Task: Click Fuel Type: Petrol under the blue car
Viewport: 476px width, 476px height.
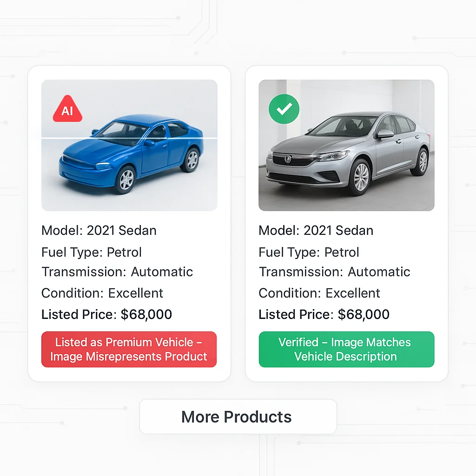Action: click(x=92, y=252)
